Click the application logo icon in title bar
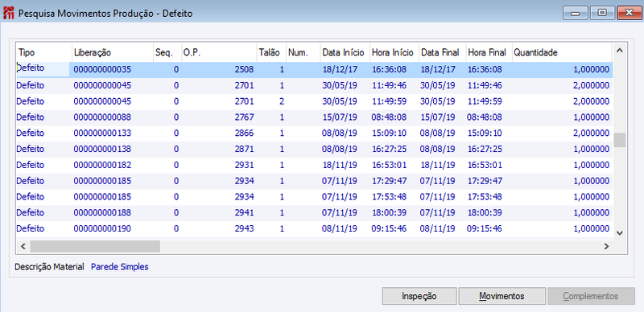Screen dimensions: 644x312 8,13
